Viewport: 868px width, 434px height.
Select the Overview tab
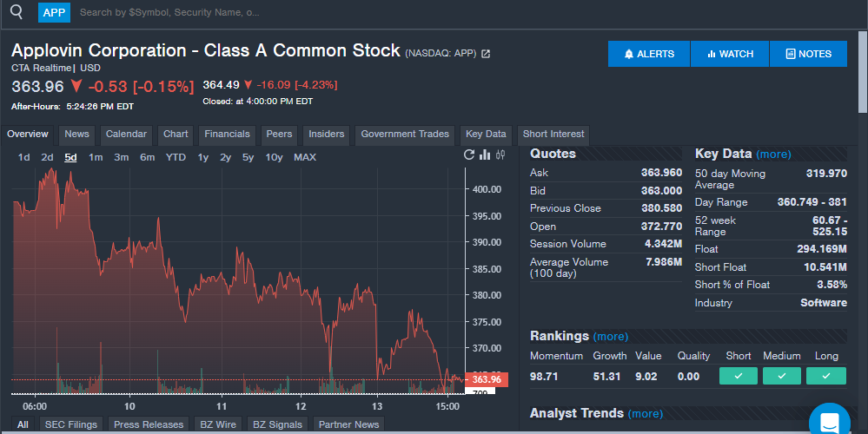(x=28, y=135)
